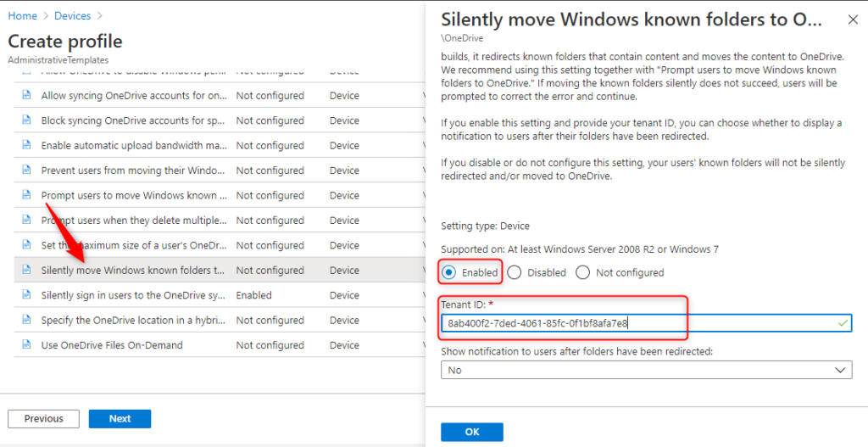
Task: Go to Devices breadcrumb link
Action: (73, 15)
